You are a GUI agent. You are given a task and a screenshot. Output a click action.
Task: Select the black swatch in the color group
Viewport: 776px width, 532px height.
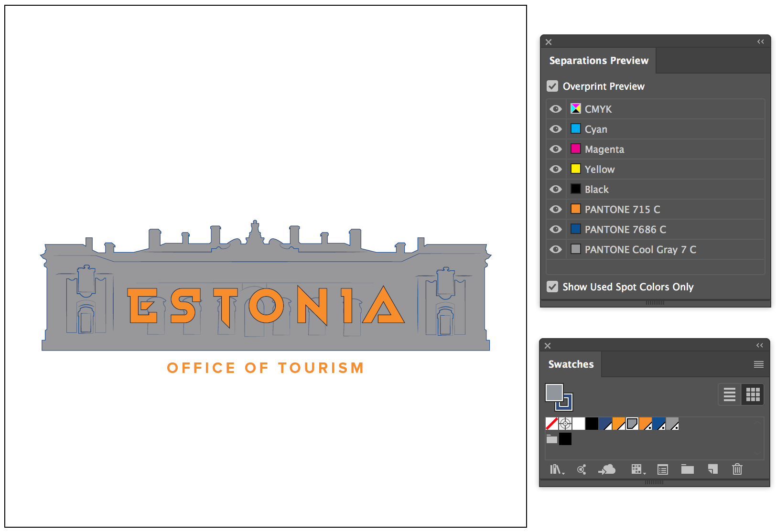click(565, 439)
